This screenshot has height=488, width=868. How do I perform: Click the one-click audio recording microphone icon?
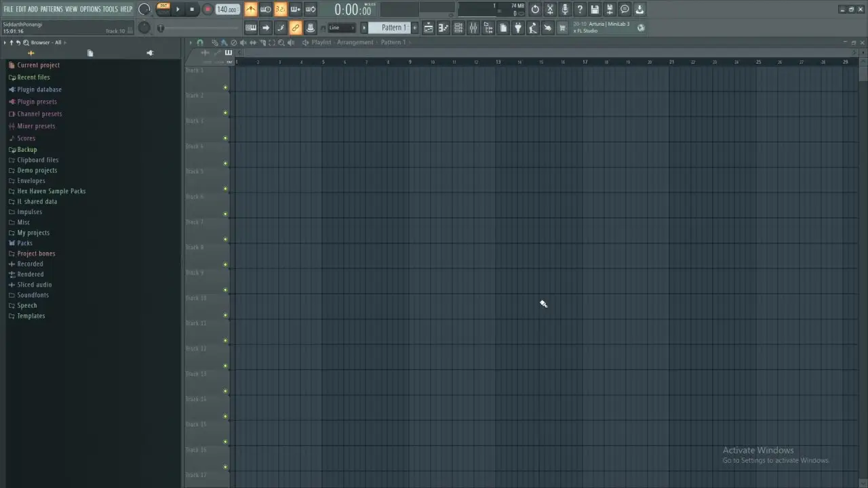tap(565, 9)
